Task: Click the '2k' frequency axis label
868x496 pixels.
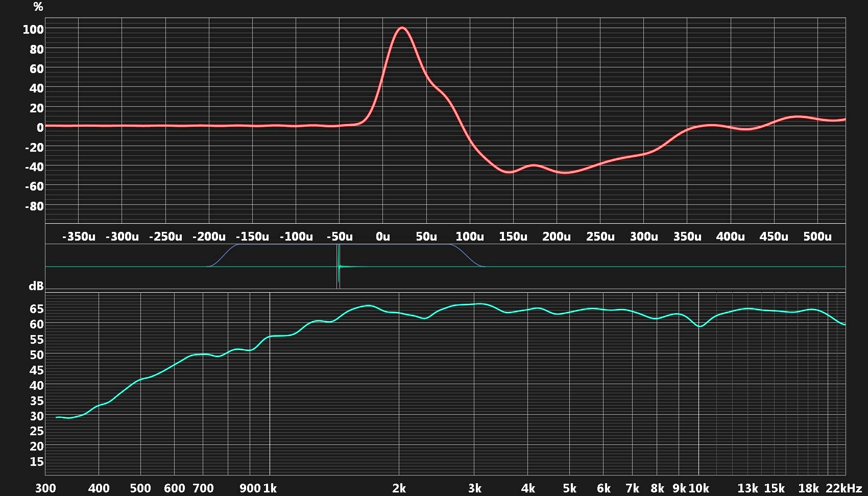Action: (399, 488)
